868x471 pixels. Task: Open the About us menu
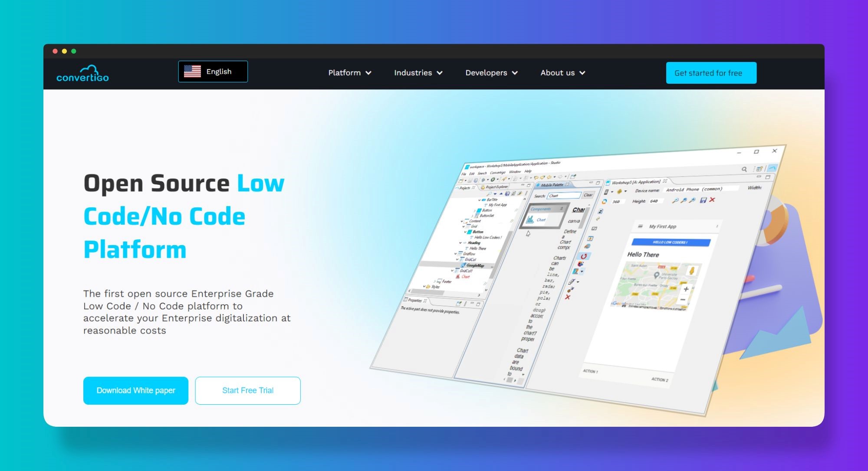click(x=562, y=73)
